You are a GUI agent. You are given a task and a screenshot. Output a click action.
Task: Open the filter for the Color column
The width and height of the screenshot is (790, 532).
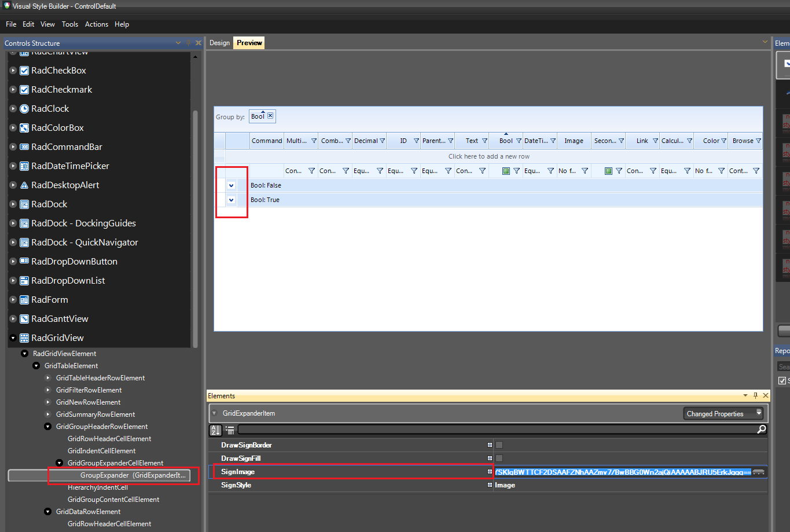pos(723,141)
